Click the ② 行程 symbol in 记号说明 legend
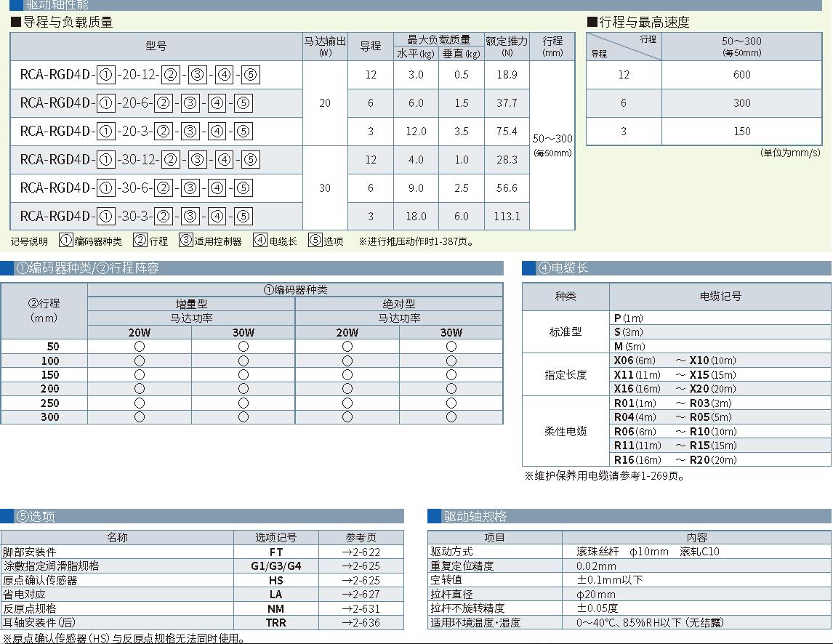This screenshot has height=644, width=833. click(140, 241)
